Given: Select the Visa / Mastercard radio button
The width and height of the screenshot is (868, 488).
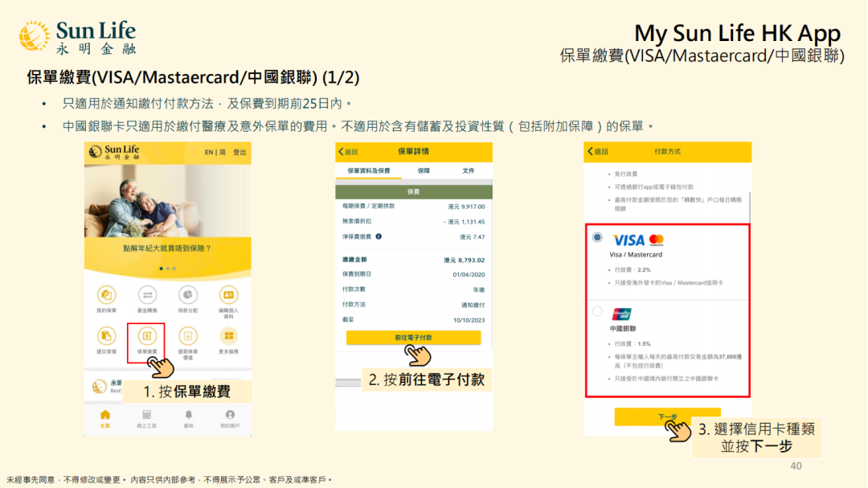Looking at the screenshot, I should coord(597,237).
